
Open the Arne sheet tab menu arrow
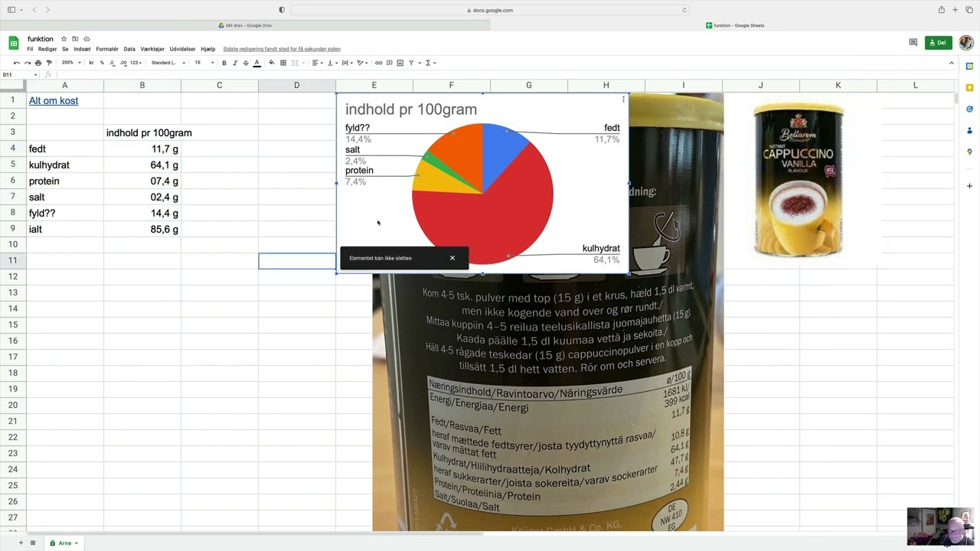(77, 543)
